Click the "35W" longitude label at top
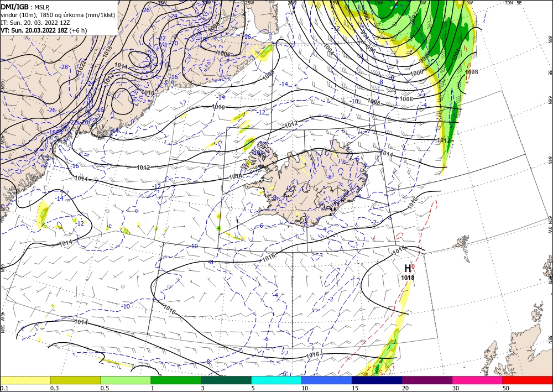 [162, 3]
